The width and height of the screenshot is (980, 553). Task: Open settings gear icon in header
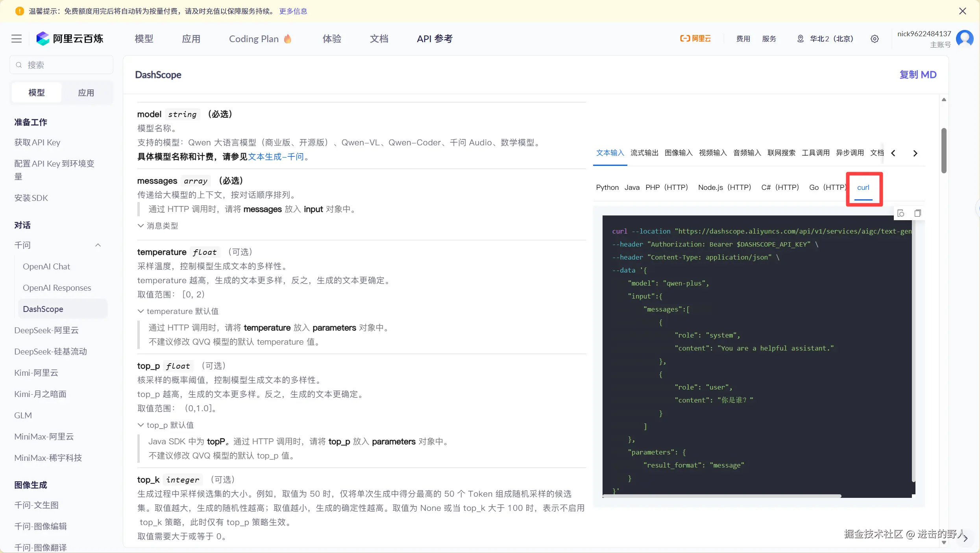[875, 39]
